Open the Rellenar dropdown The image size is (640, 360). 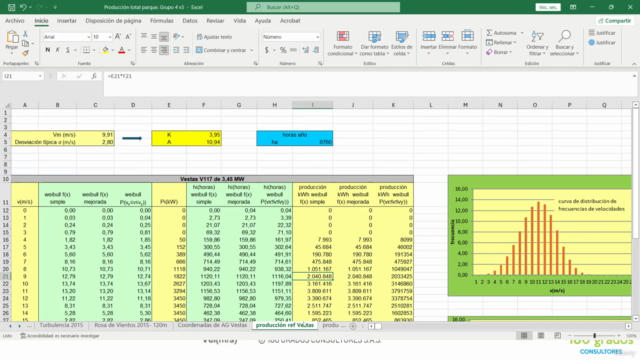502,42
